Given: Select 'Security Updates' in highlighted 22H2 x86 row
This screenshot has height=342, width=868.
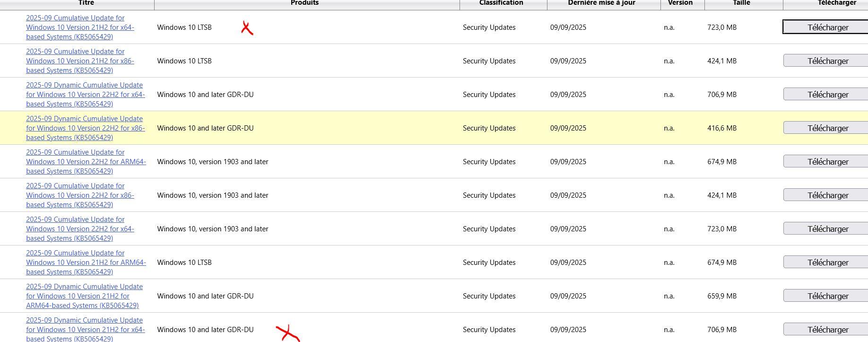Looking at the screenshot, I should click(489, 128).
